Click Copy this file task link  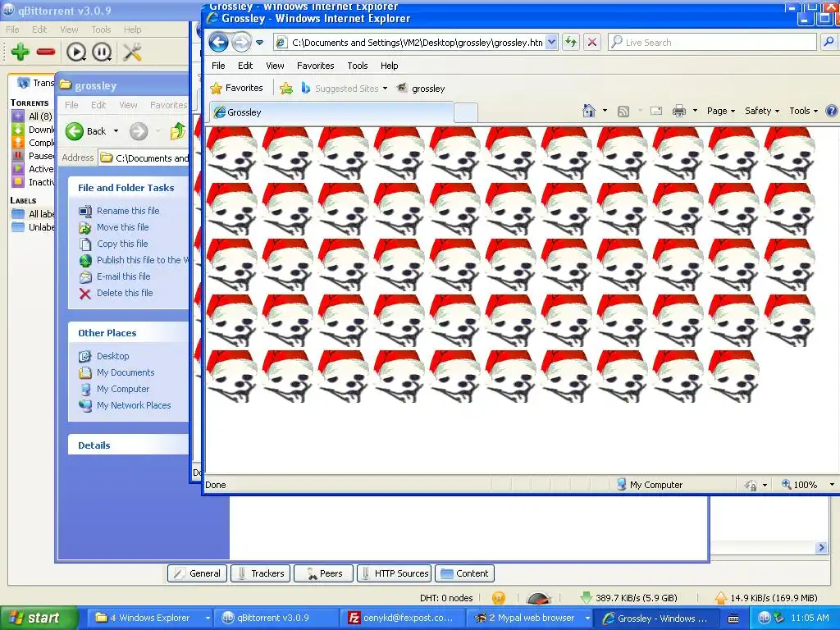(122, 244)
